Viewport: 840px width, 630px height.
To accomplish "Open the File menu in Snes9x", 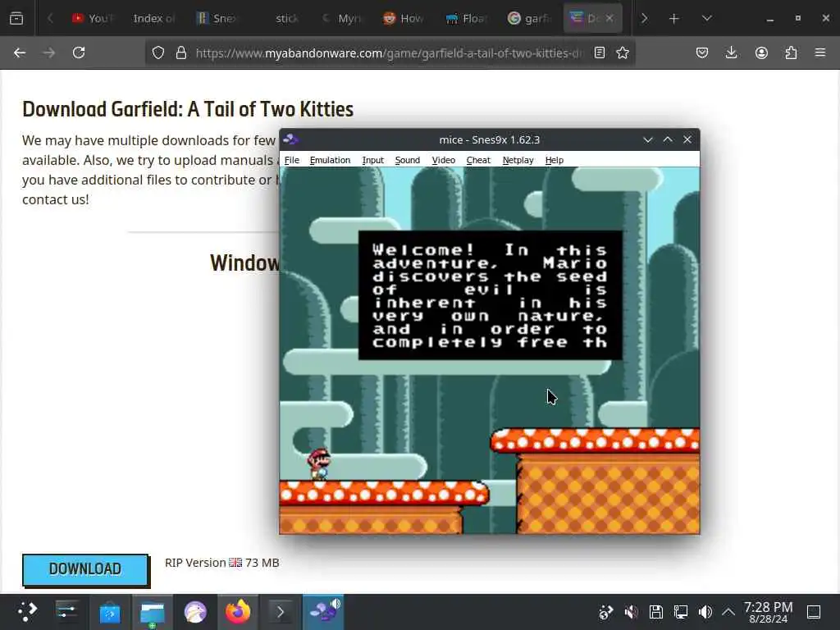I will (292, 160).
